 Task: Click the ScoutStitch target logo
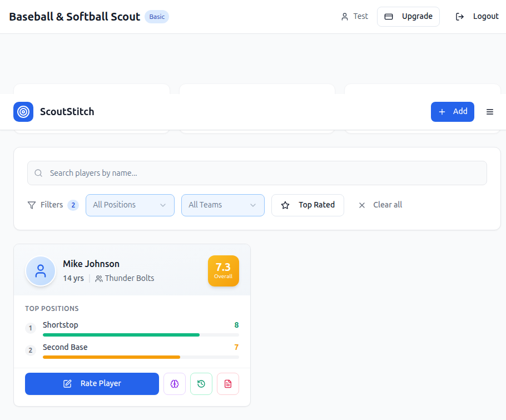pyautogui.click(x=23, y=112)
